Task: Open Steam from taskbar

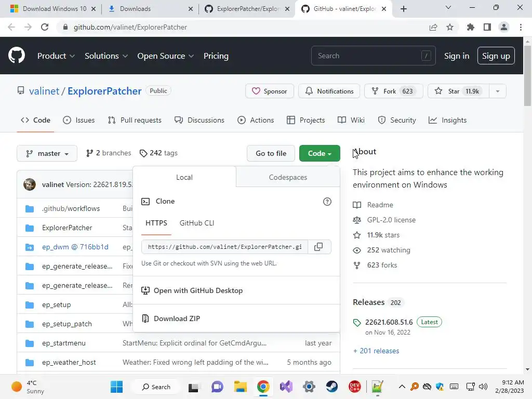Action: click(332, 387)
